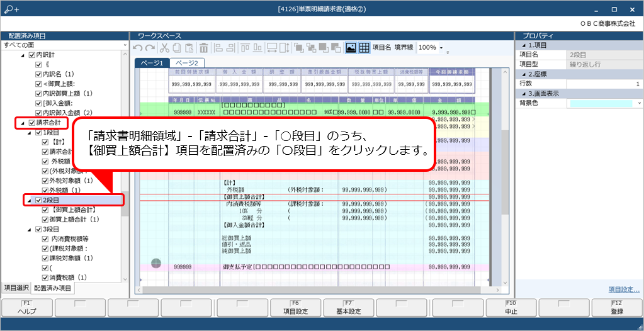Align selected items to the right edge
The image size is (644, 331).
(231, 48)
